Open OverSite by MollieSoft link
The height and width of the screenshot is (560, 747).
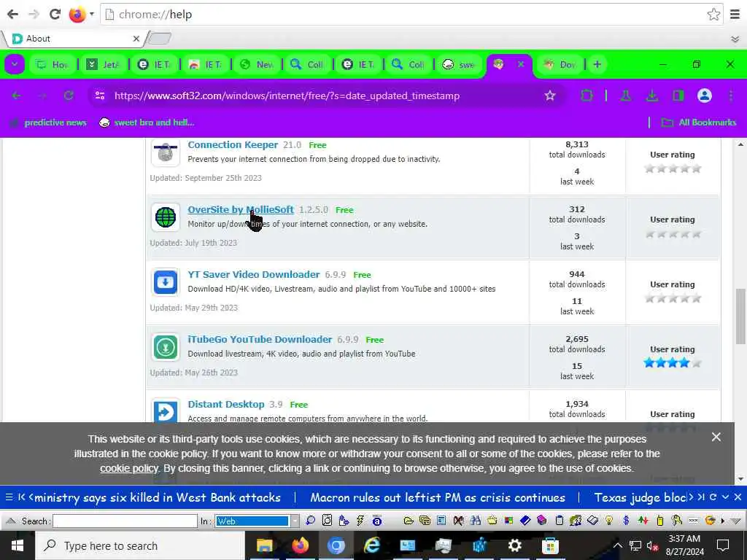point(240,209)
